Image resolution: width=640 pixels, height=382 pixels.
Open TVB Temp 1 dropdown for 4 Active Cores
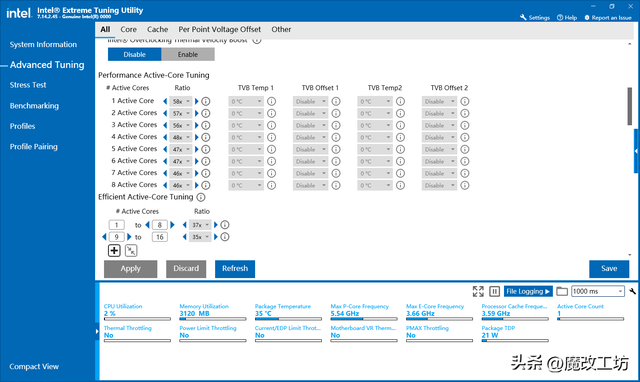coord(246,137)
